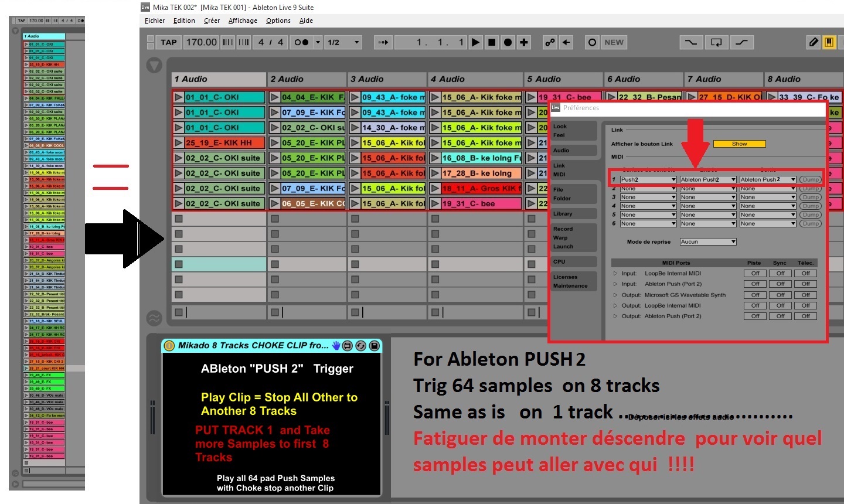Open the Fichier menu
The image size is (844, 504).
pyautogui.click(x=155, y=21)
